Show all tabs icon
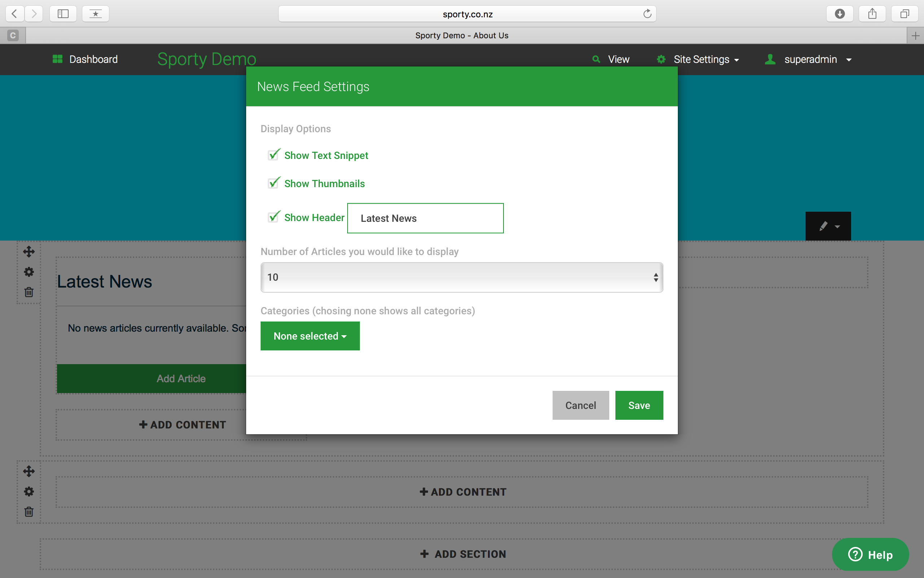 pyautogui.click(x=905, y=14)
